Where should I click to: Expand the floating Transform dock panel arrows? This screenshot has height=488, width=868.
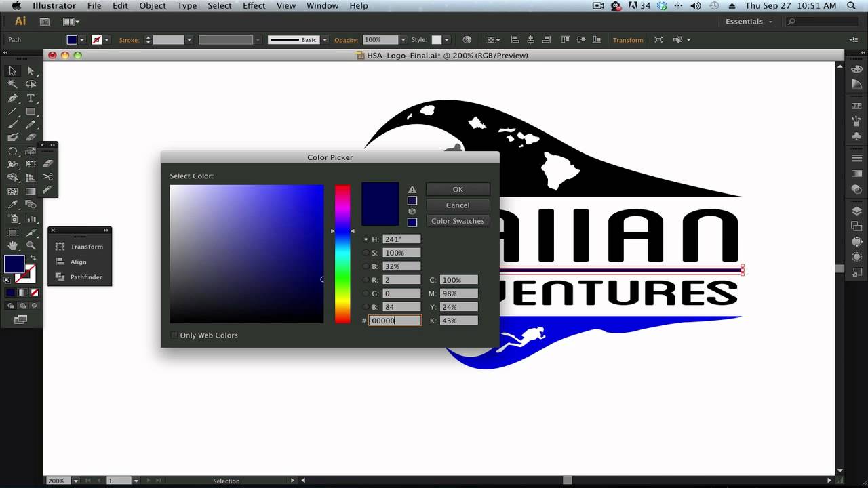(x=106, y=230)
